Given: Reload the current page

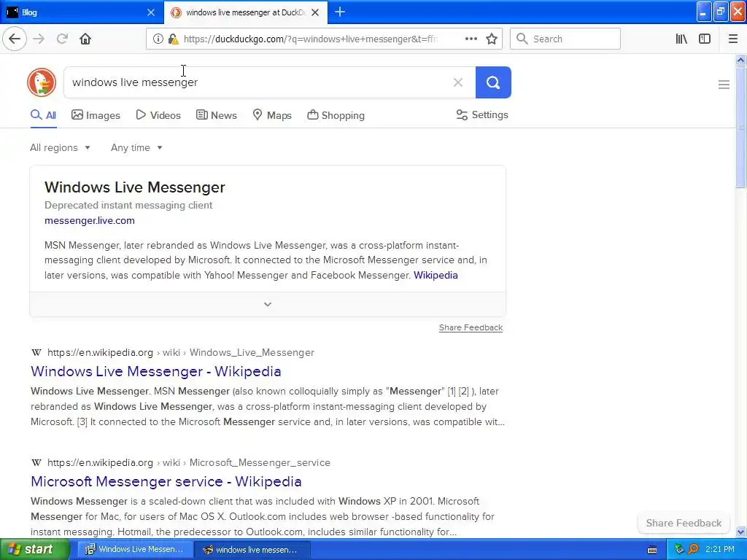Looking at the screenshot, I should point(62,39).
